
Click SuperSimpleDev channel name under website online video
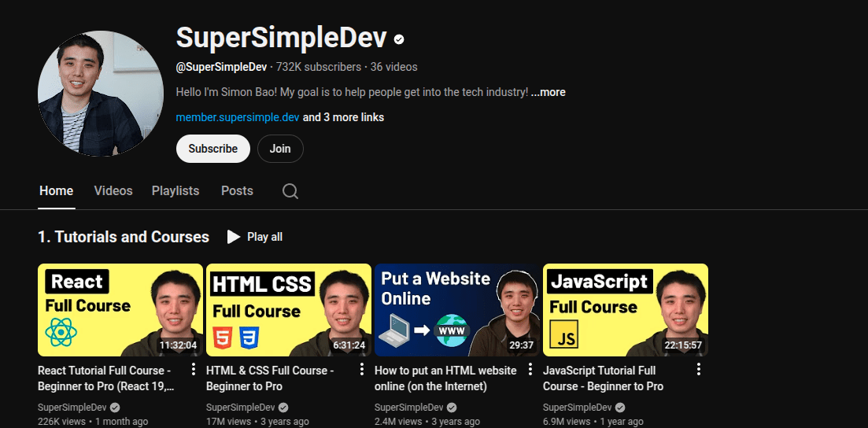pyautogui.click(x=409, y=408)
